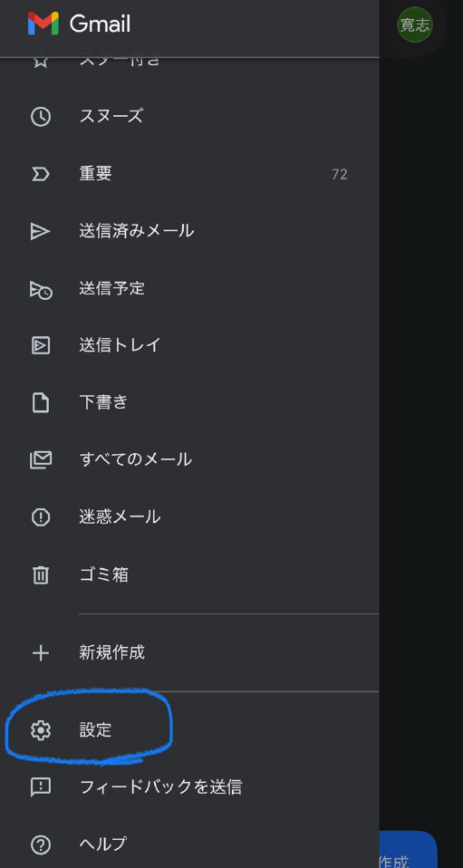
Task: Click the spam (迷惑メール) warning icon
Action: pos(41,517)
